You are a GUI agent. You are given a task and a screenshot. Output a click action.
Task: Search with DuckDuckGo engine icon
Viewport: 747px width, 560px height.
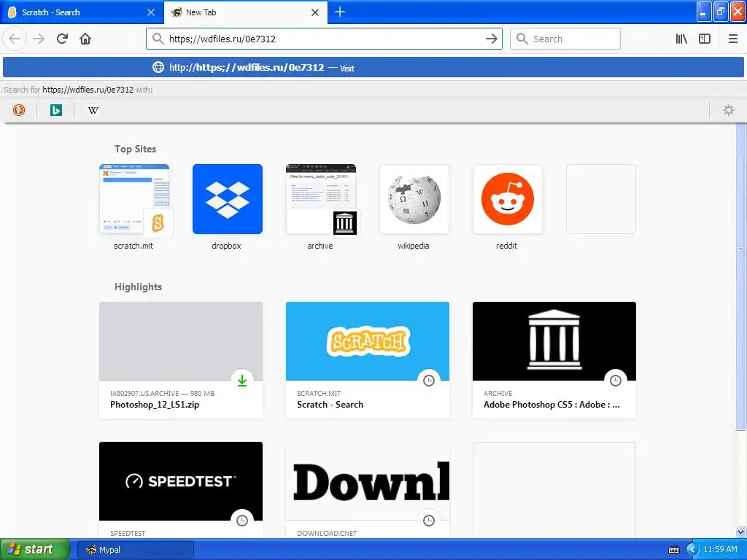pyautogui.click(x=18, y=110)
